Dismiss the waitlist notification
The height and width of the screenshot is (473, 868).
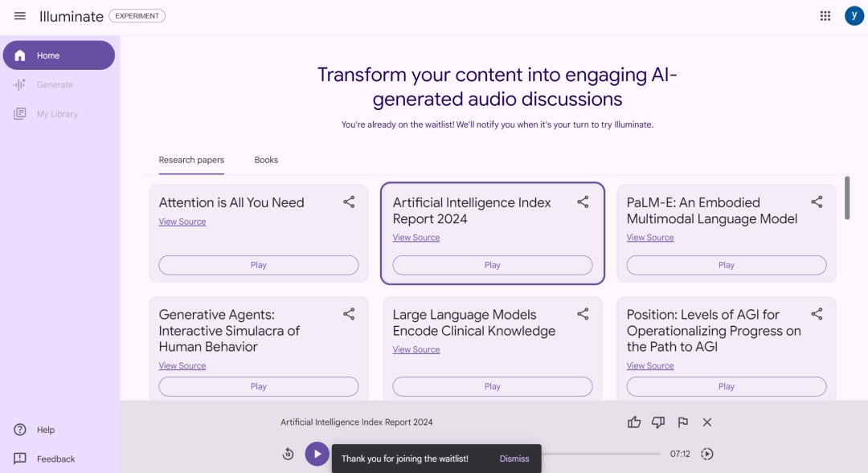point(514,459)
